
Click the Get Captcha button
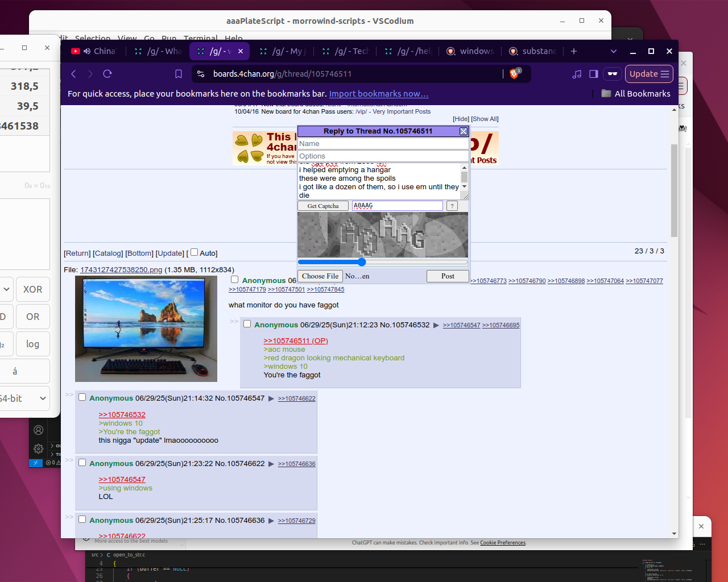[x=323, y=206]
